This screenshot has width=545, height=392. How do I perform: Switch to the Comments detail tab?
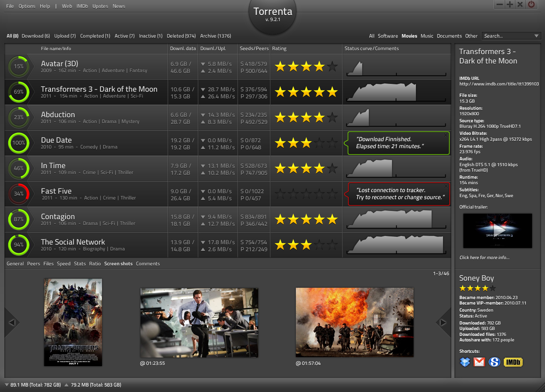pyautogui.click(x=148, y=264)
